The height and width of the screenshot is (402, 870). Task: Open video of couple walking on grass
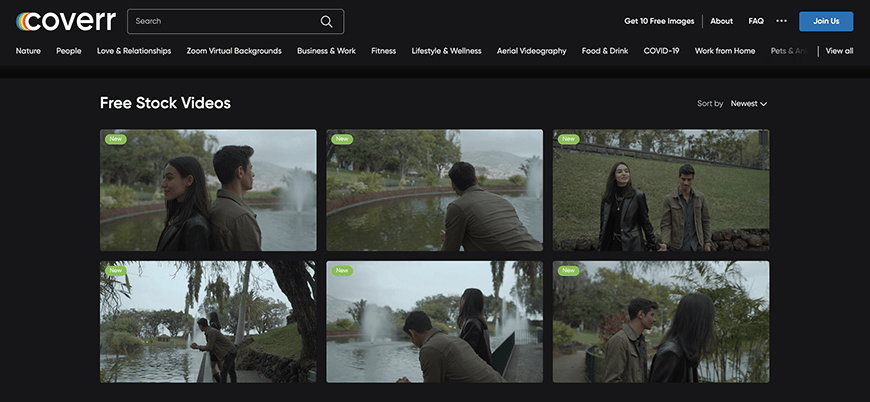661,190
